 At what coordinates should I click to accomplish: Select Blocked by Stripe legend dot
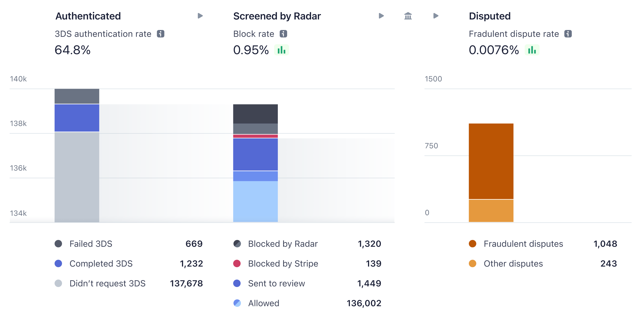pos(237,264)
